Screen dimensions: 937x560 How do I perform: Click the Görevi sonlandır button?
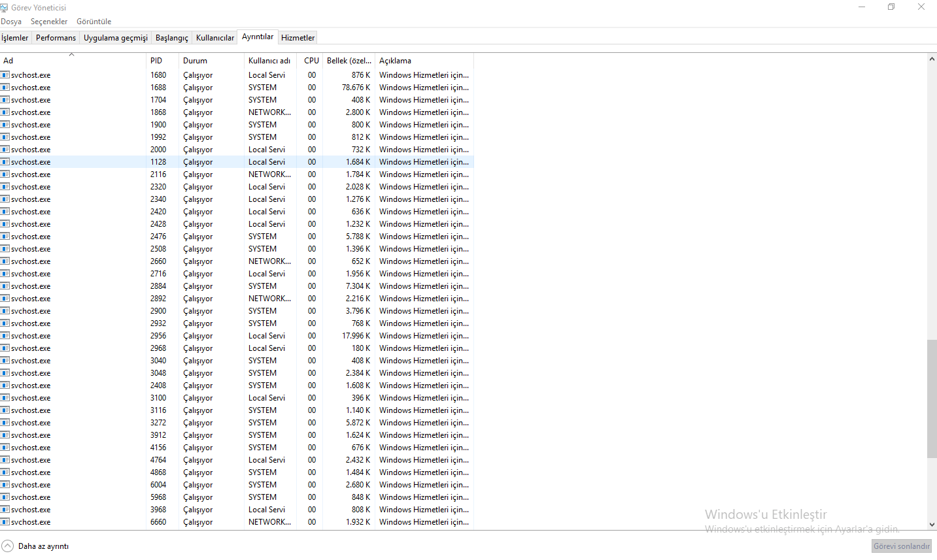[x=902, y=546]
